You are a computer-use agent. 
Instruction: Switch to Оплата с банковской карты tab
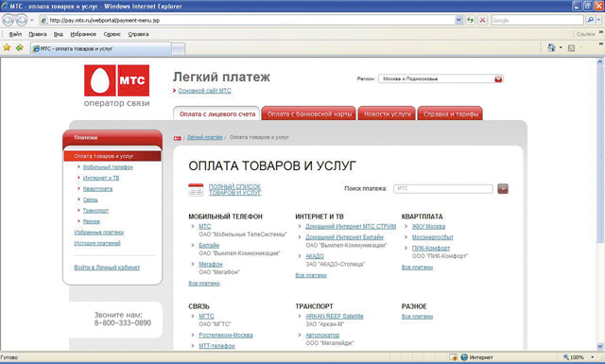(309, 113)
